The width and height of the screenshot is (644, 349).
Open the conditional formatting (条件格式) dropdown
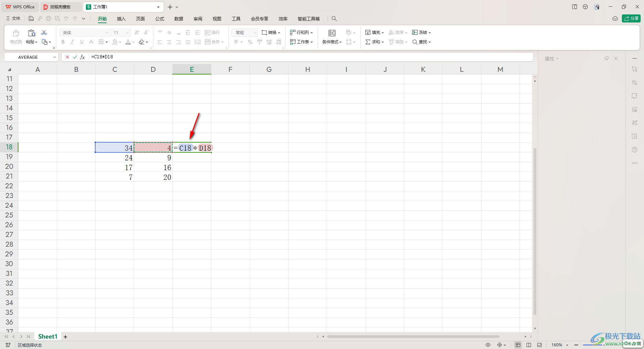click(332, 42)
